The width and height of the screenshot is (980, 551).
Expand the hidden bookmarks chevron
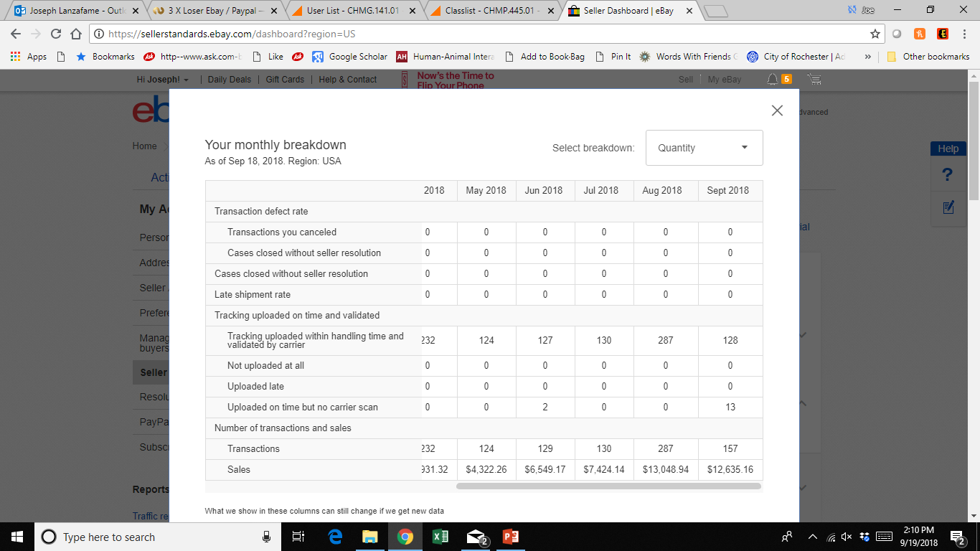pyautogui.click(x=868, y=56)
